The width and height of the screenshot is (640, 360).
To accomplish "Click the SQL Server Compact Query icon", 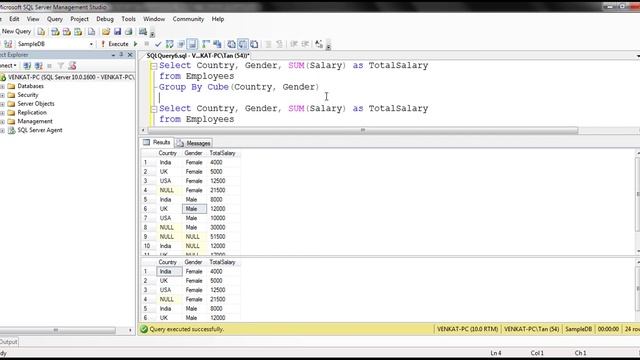I will pos(91,32).
